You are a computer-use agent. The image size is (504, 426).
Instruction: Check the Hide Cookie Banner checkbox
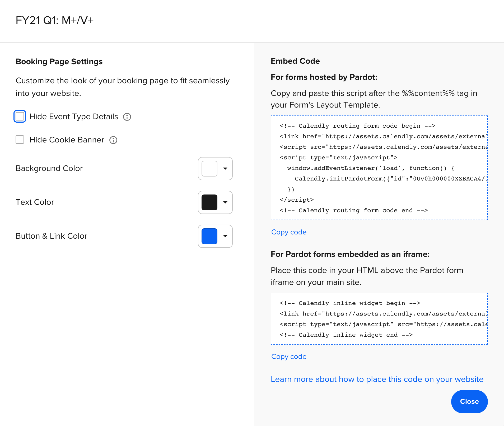pyautogui.click(x=20, y=140)
